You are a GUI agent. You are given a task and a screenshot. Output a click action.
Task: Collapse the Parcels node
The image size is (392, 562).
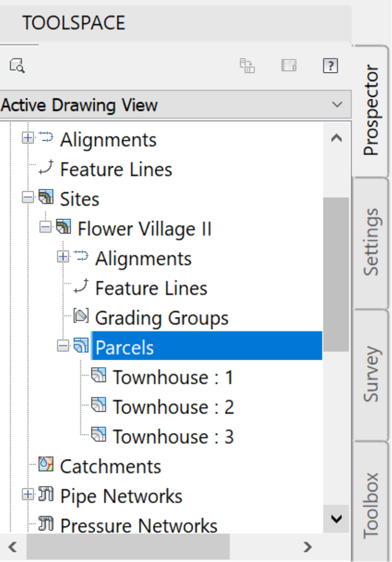click(x=63, y=346)
